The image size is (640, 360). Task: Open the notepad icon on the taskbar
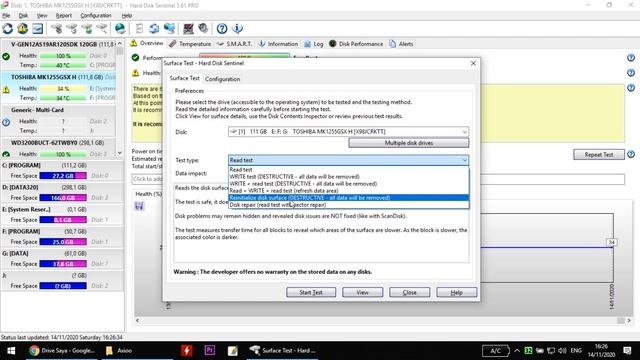[x=232, y=350]
